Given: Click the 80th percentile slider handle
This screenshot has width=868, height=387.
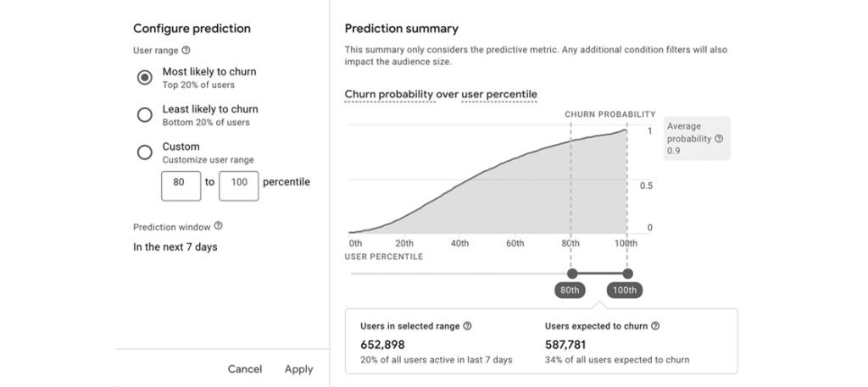Looking at the screenshot, I should pos(571,273).
